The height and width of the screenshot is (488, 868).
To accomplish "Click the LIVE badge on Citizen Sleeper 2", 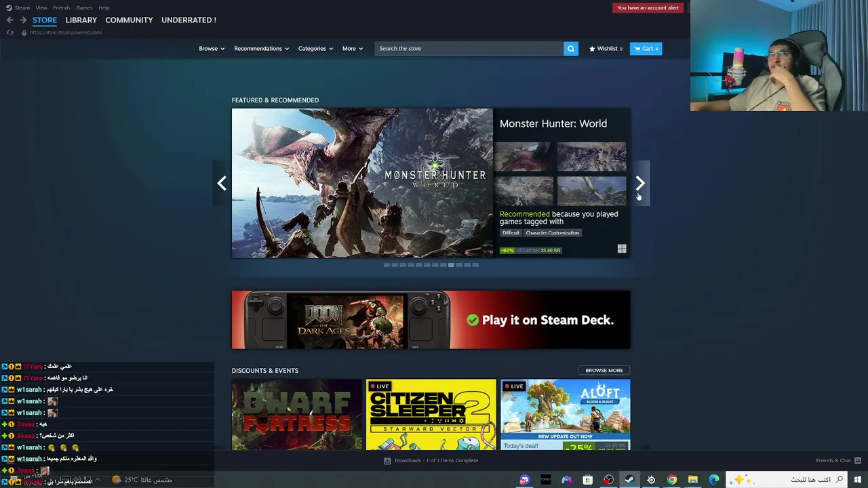I will 379,386.
